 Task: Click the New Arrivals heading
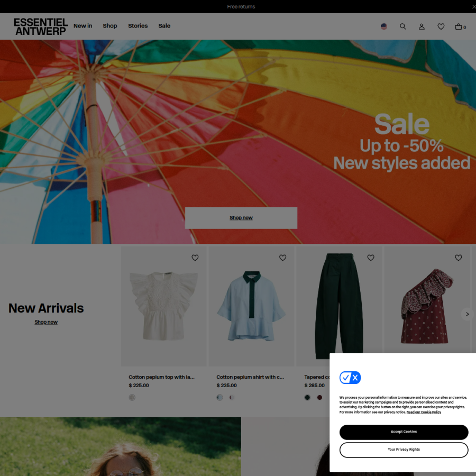click(46, 308)
